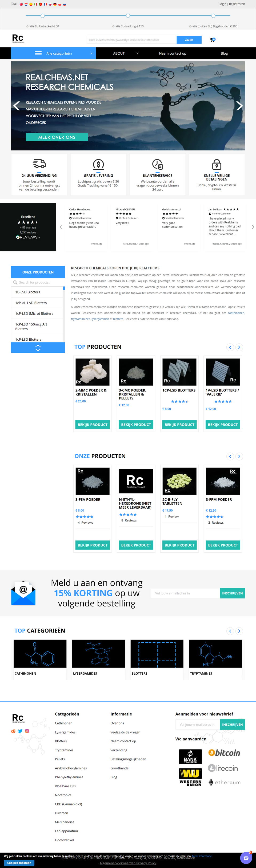
Task: Expand the ABOUT menu chevron
Action: (137, 53)
